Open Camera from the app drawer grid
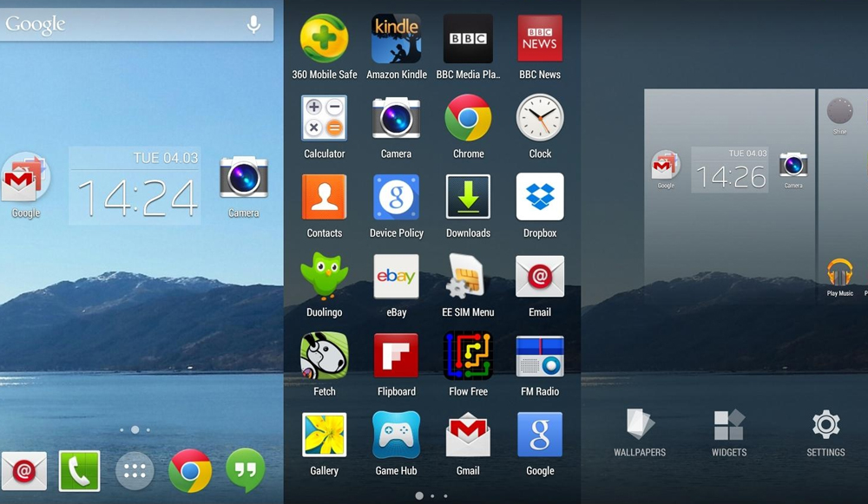Screen dimensions: 868x504 coord(397,118)
